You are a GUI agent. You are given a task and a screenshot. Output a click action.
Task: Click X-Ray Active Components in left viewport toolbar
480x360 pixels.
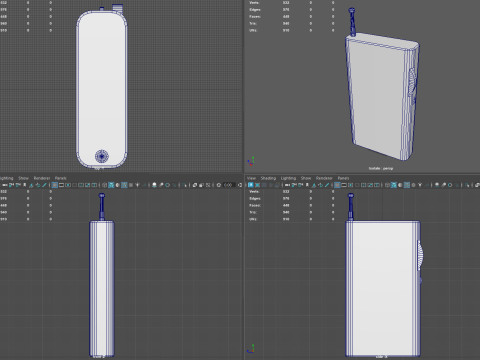coord(201,185)
